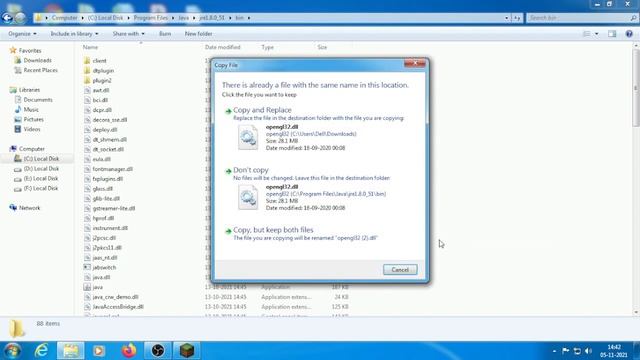Select the JavaAccessBridge.dll file
This screenshot has width=640, height=360.
click(x=118, y=307)
